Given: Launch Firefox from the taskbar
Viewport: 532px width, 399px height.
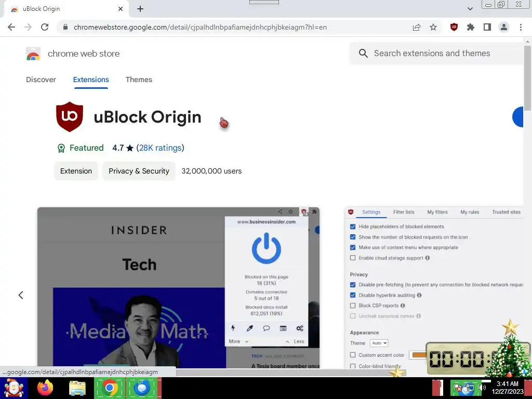Looking at the screenshot, I should coord(46,388).
